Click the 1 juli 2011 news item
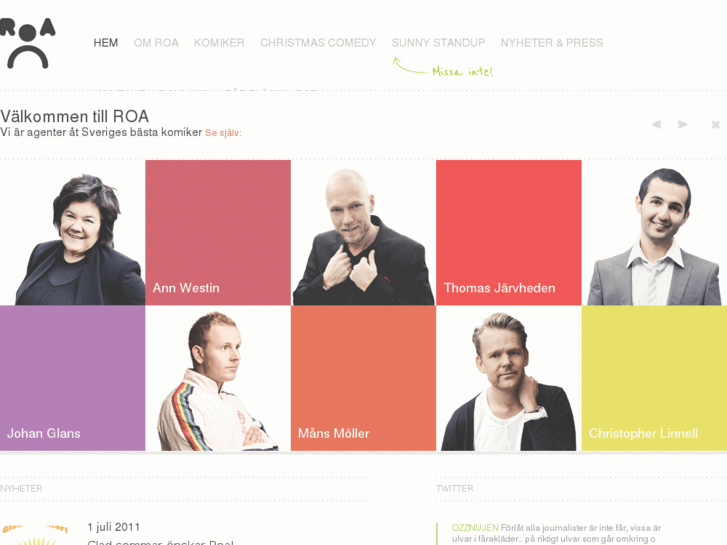The height and width of the screenshot is (545, 727). point(114,527)
